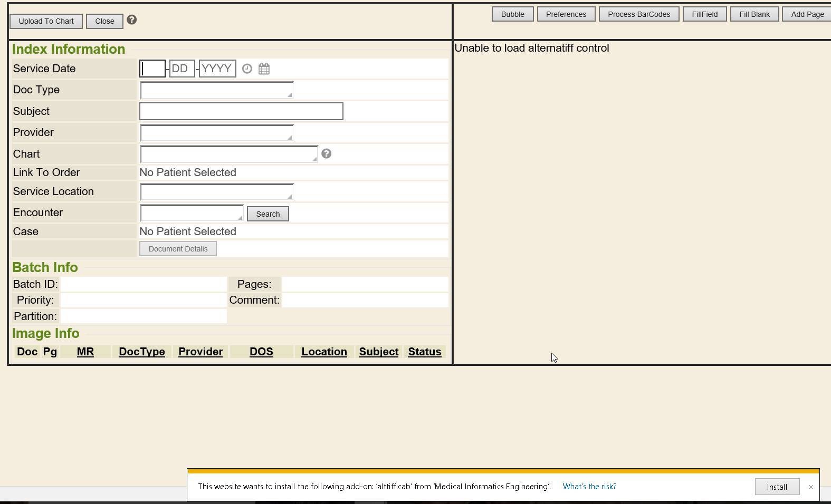Expand the Service Location dropdown

(x=216, y=192)
